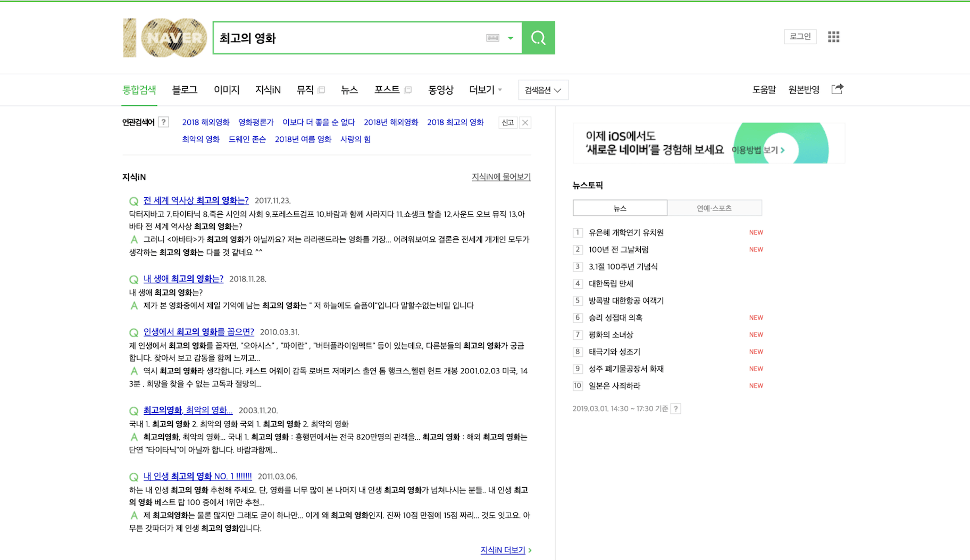
Task: Click the share arrow icon
Action: (837, 89)
